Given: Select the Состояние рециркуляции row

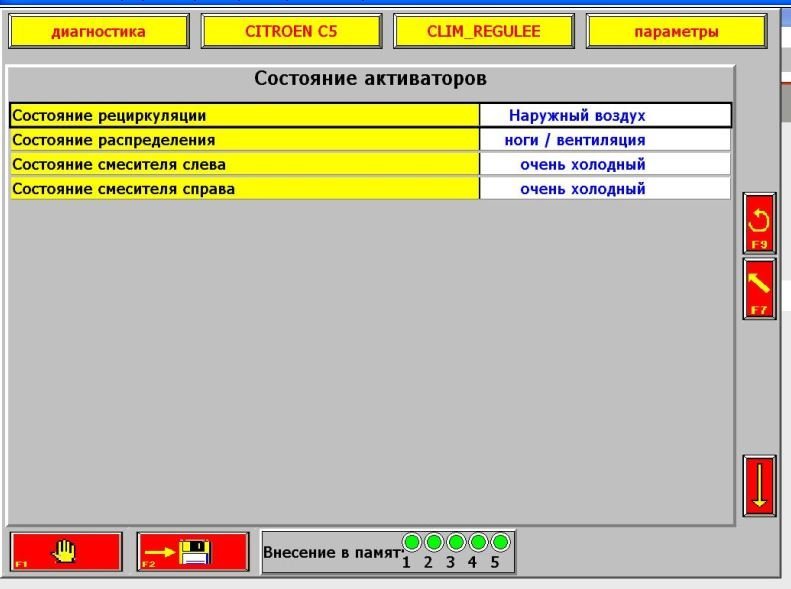Looking at the screenshot, I should point(244,115).
